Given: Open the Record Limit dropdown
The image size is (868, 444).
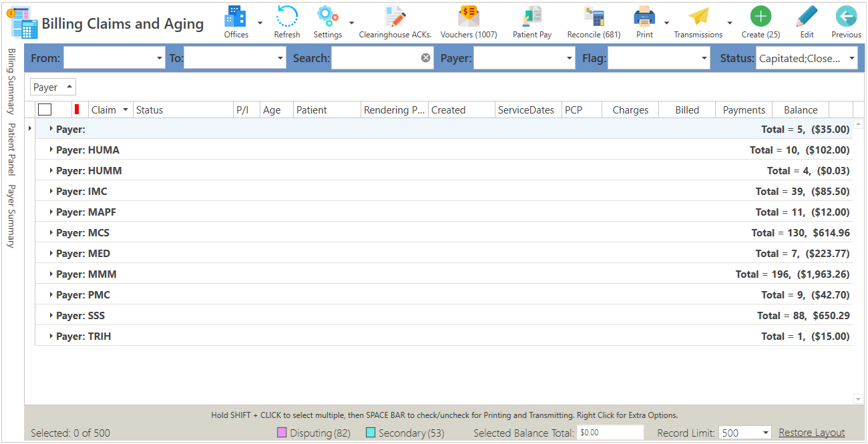Looking at the screenshot, I should [765, 433].
